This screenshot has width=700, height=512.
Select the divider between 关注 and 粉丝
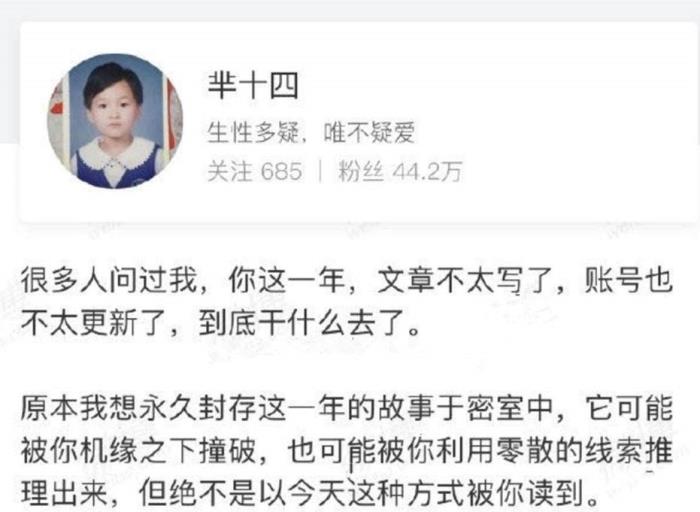320,171
